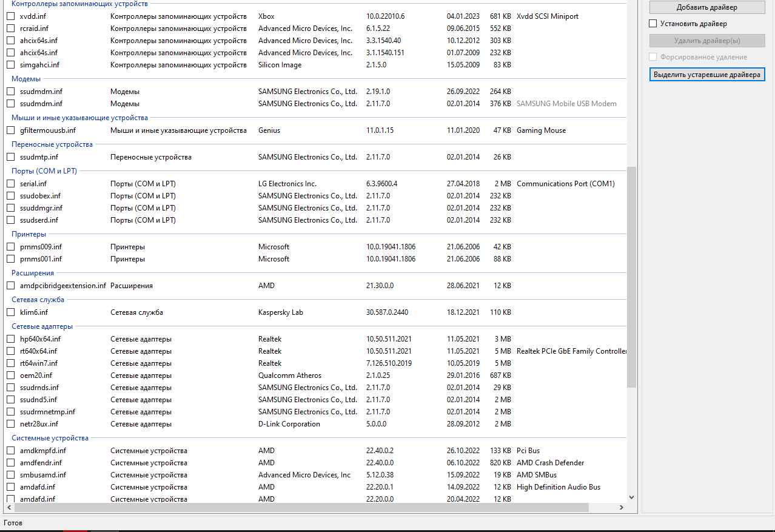
Task: Click the Kaspersky Lab provider cell
Action: (x=281, y=312)
